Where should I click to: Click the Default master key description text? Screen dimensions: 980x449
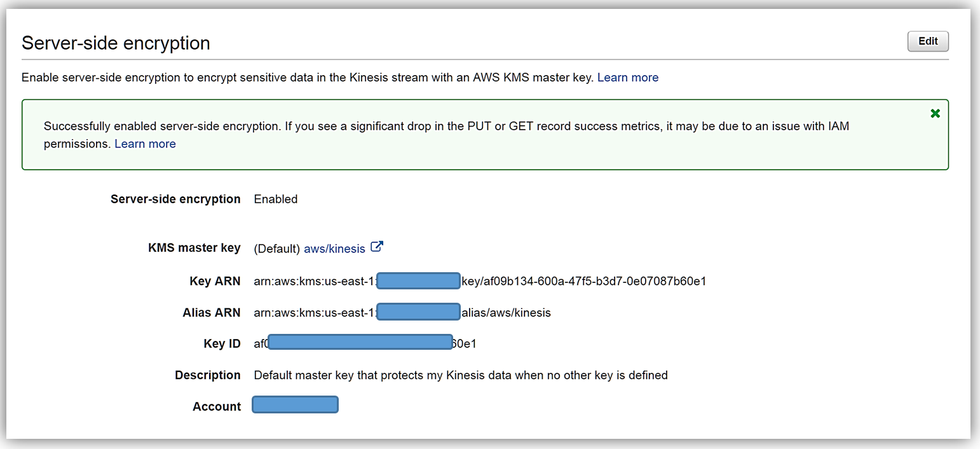(x=460, y=375)
